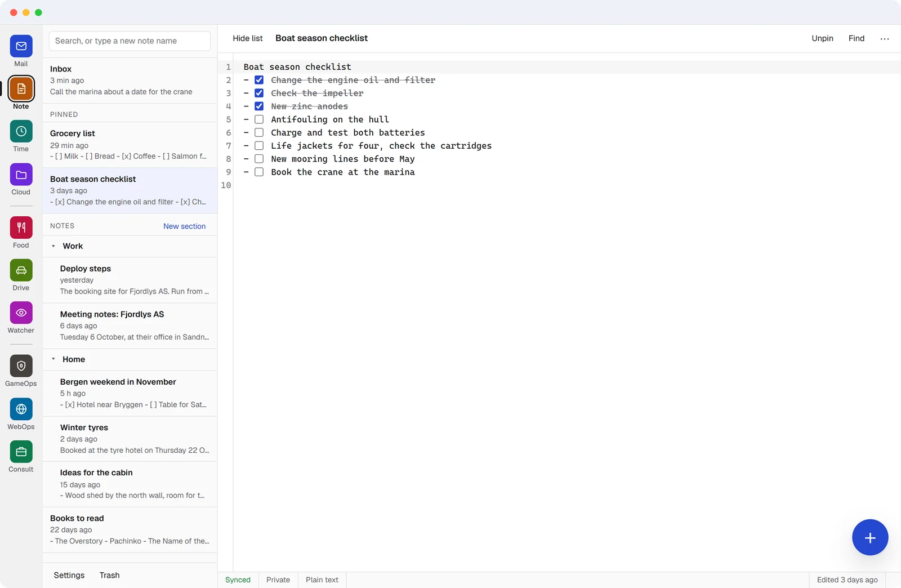The height and width of the screenshot is (588, 901).
Task: Check 'Life jackets for four' box
Action: [259, 145]
